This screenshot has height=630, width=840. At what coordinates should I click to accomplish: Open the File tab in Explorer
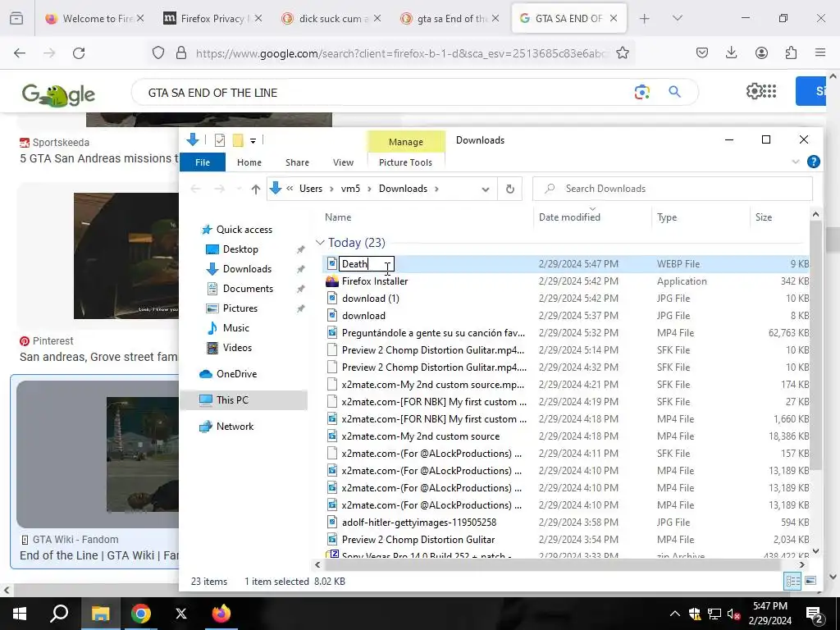[203, 162]
